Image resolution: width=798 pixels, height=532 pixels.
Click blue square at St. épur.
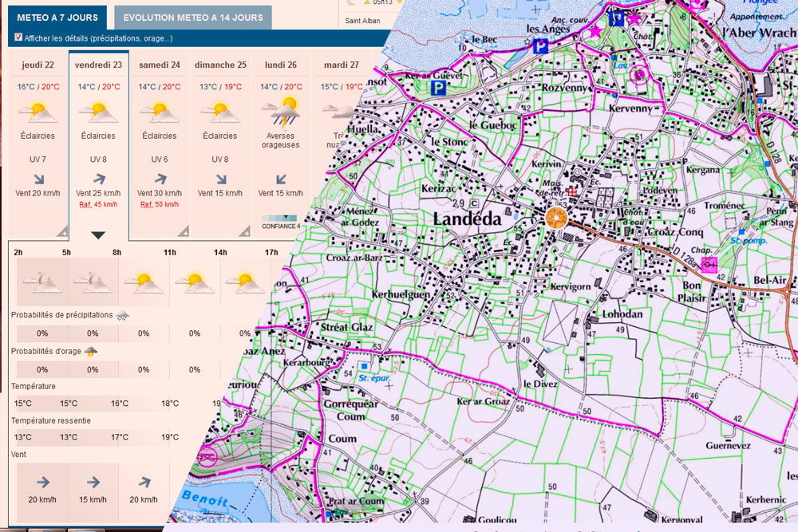[x=364, y=365]
